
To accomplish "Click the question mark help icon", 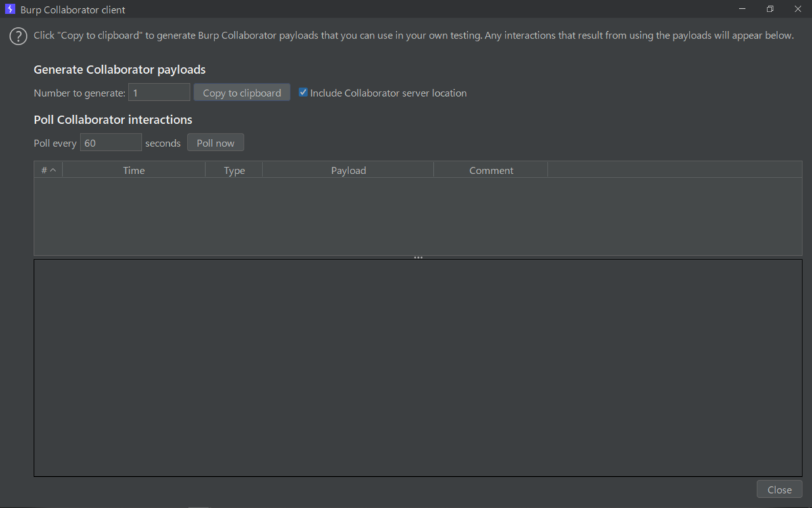I will [18, 37].
